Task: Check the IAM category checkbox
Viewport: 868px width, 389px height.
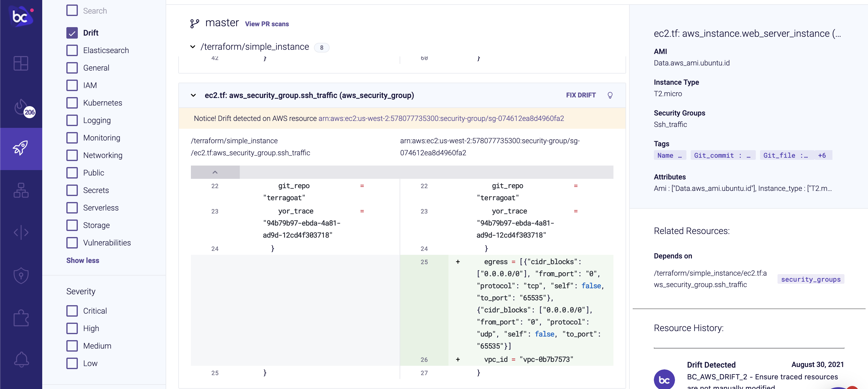Action: [x=72, y=86]
